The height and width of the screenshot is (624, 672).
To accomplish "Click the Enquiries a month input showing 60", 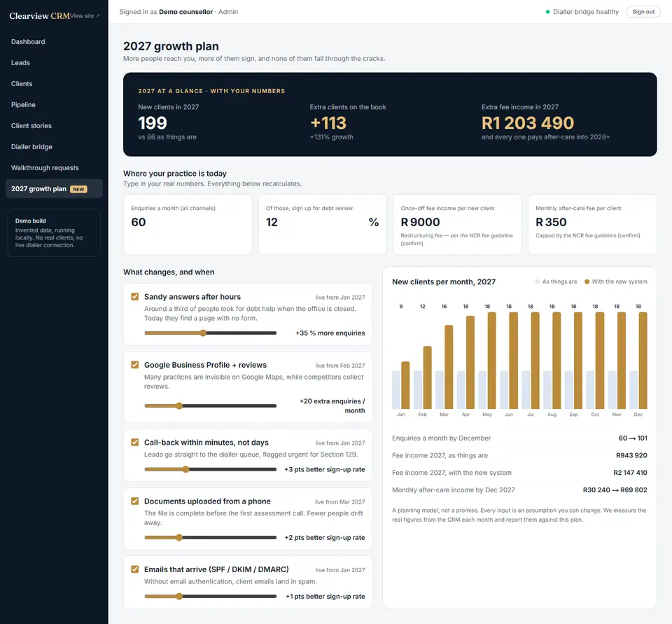I will [x=188, y=222].
